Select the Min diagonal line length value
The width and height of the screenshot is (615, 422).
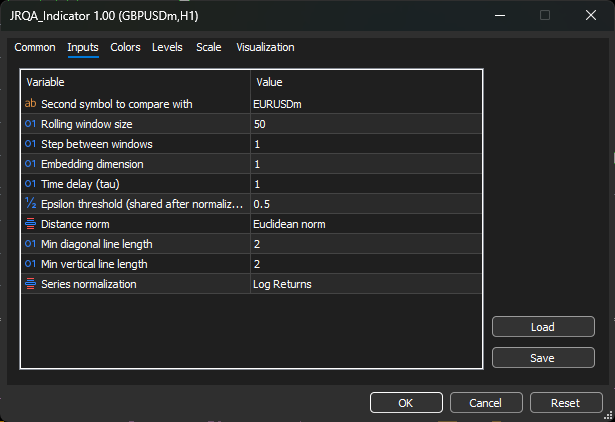coord(366,244)
